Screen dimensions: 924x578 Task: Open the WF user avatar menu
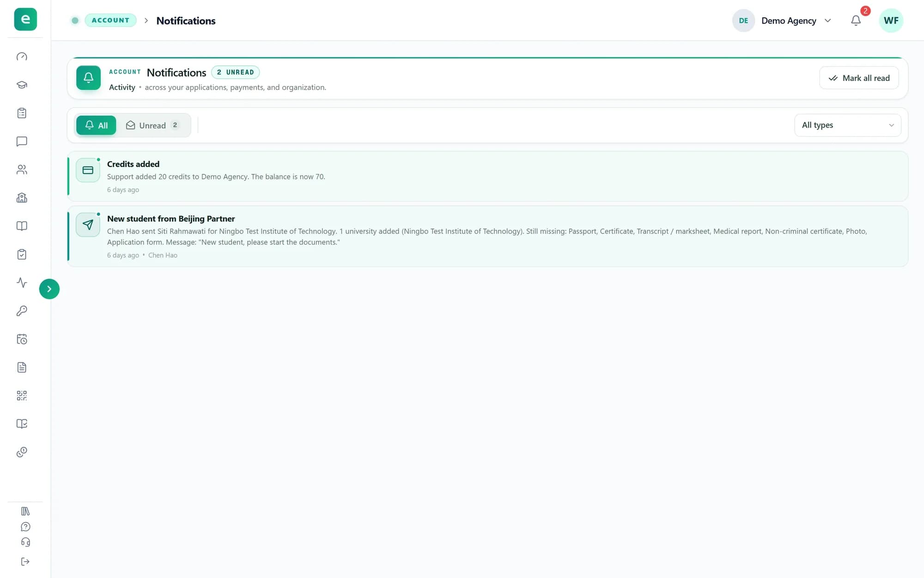click(891, 20)
